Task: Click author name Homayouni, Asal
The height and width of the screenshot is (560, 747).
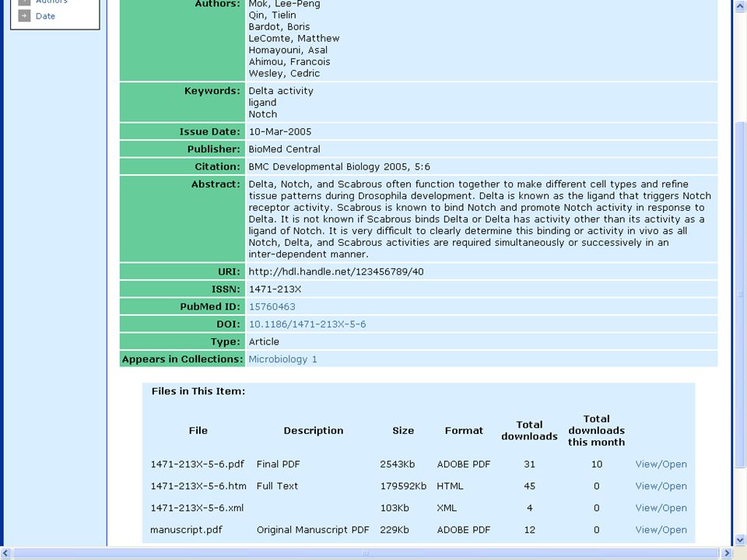Action: point(288,51)
